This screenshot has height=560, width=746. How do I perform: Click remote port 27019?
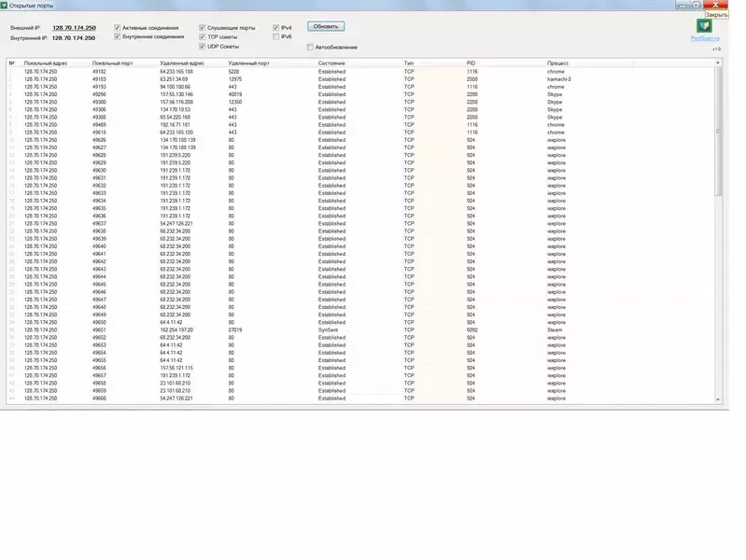[x=235, y=329]
